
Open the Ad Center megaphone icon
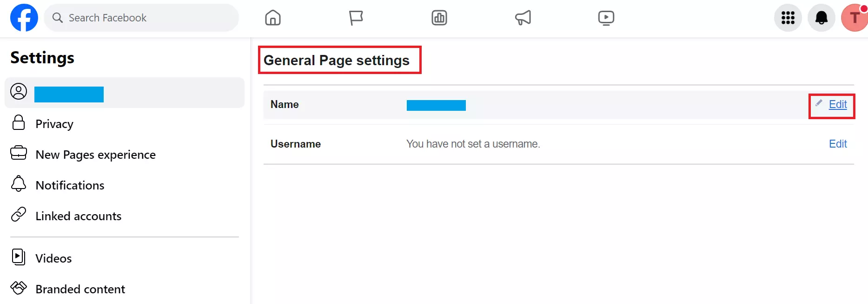(x=523, y=18)
